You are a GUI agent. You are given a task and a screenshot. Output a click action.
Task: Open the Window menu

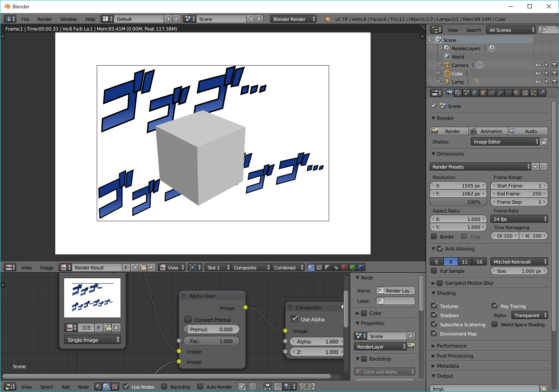click(x=68, y=19)
